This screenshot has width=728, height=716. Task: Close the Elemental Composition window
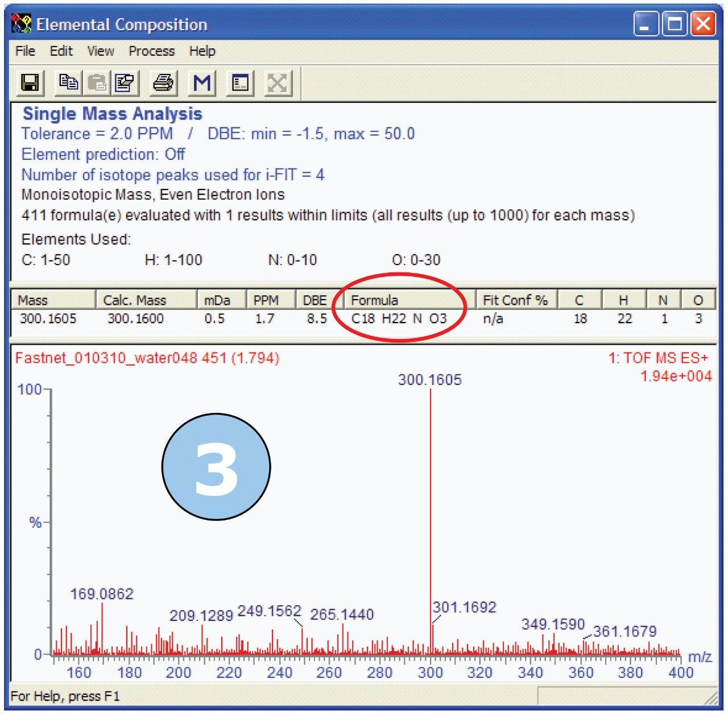(x=703, y=24)
